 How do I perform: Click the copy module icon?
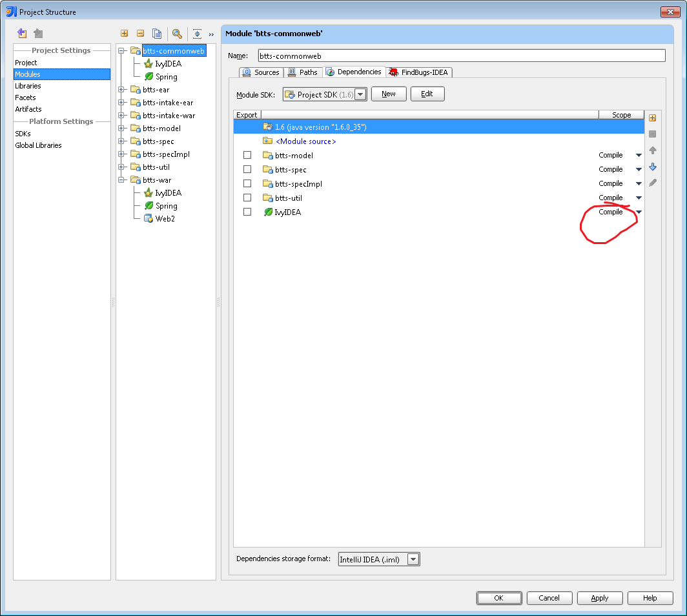pyautogui.click(x=157, y=34)
